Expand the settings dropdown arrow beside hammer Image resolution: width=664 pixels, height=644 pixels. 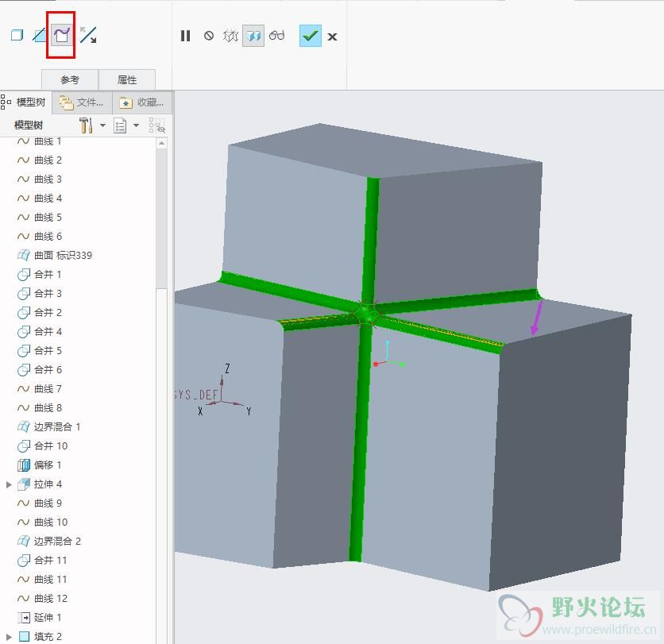(103, 125)
